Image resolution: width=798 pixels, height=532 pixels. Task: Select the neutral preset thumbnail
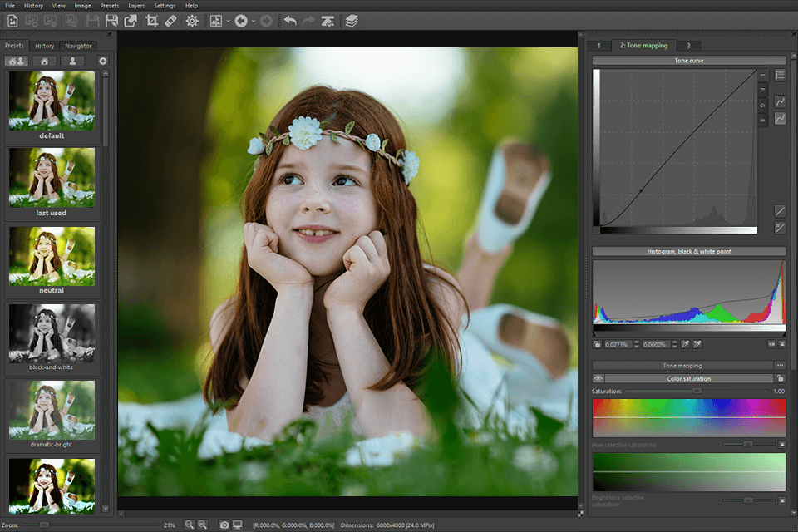[52, 256]
